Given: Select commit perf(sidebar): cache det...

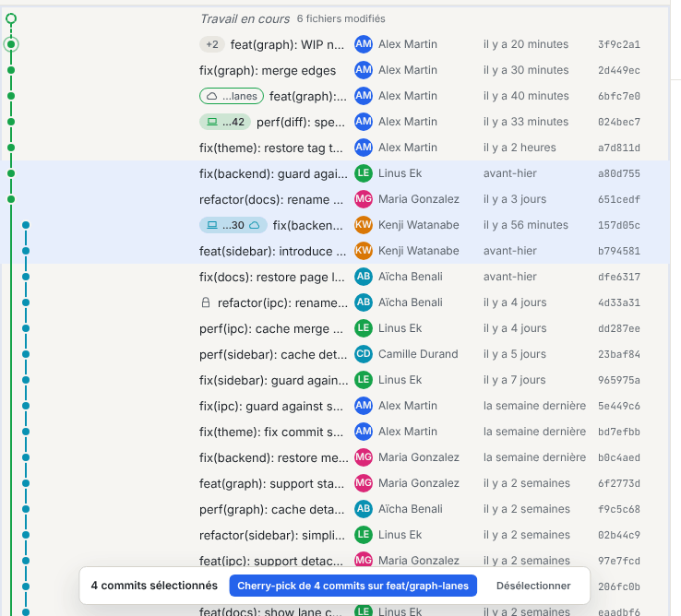Looking at the screenshot, I should 273,355.
